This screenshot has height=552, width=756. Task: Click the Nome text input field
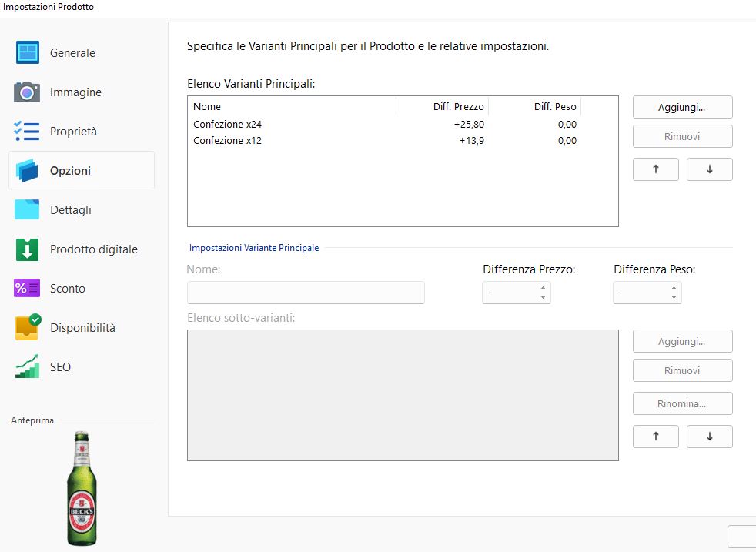pyautogui.click(x=306, y=293)
